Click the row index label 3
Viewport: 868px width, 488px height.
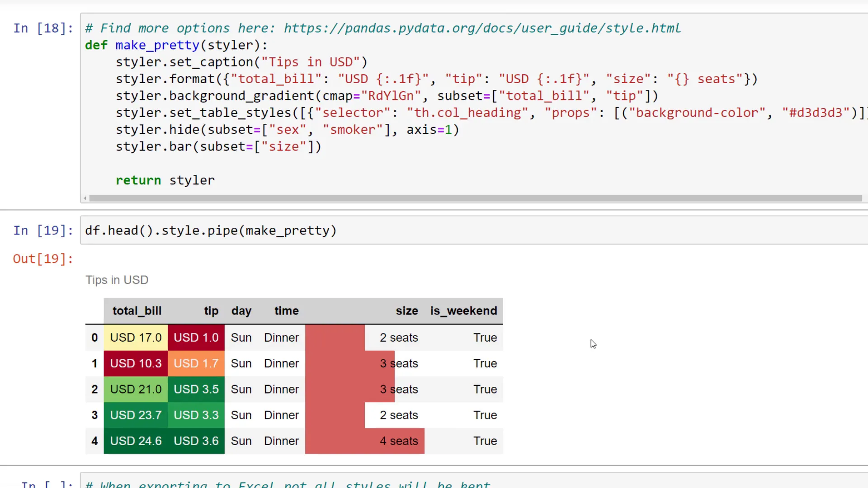tap(94, 415)
